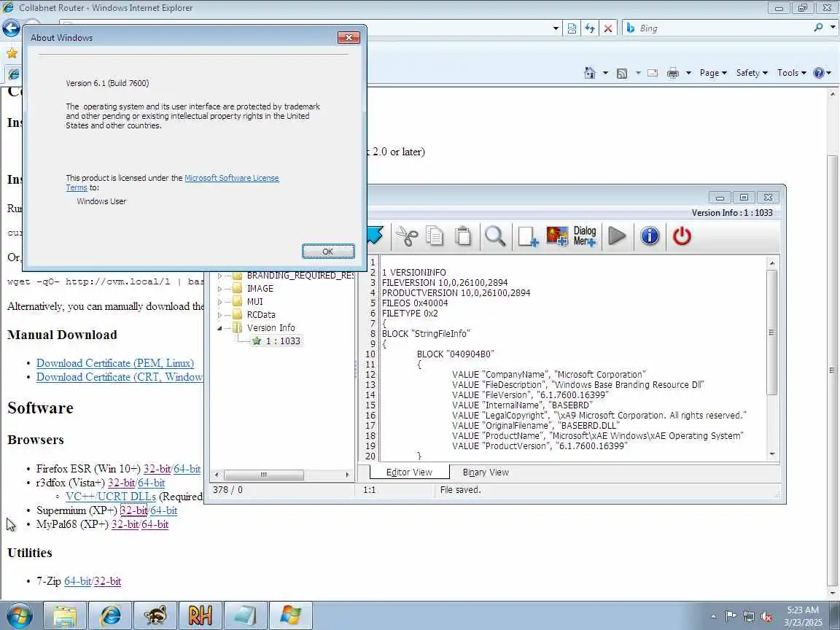Click the red power exit icon
This screenshot has width=840, height=630.
click(682, 236)
